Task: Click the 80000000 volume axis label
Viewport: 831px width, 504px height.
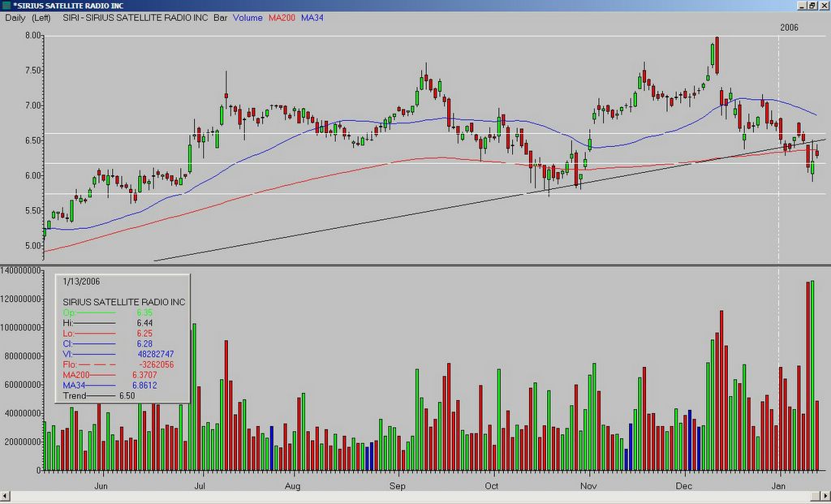Action: (24, 356)
